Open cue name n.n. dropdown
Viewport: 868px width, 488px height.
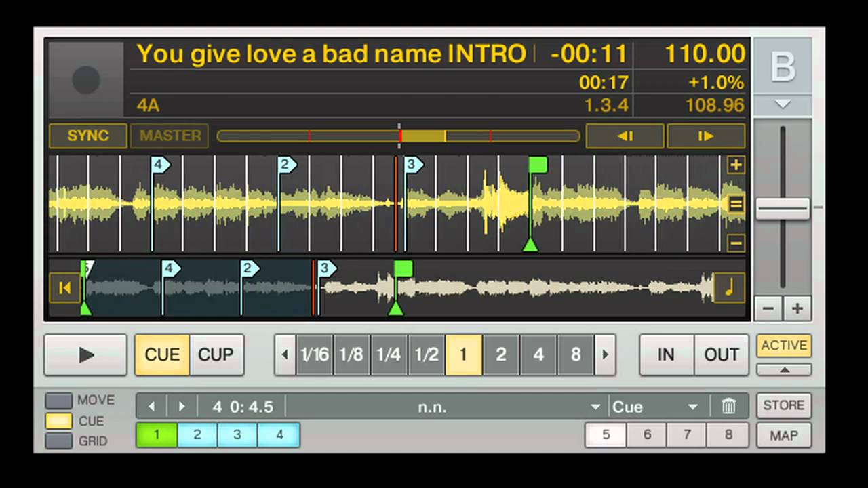[x=447, y=407]
